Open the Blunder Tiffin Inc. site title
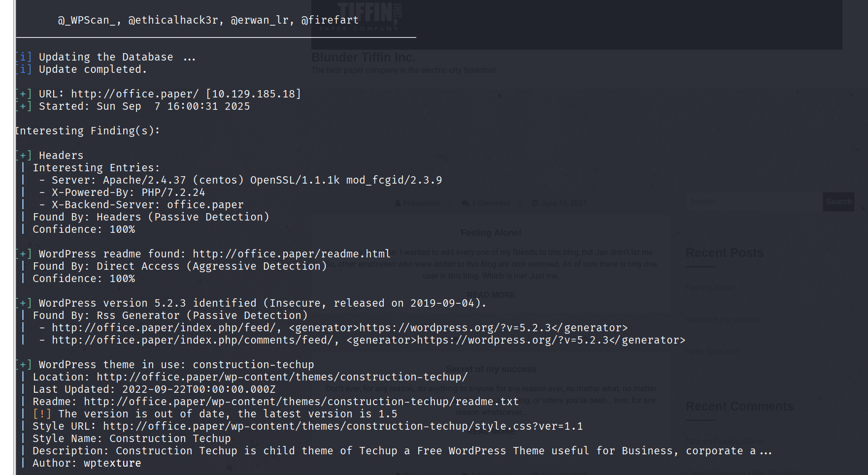The height and width of the screenshot is (475, 868). 363,58
